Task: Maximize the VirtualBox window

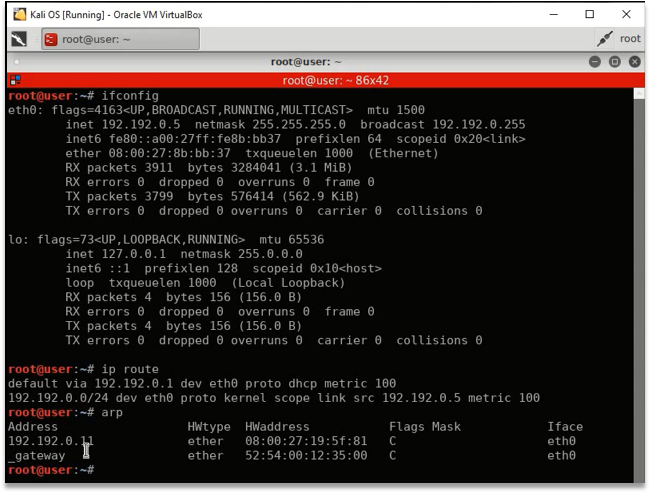Action: click(x=589, y=15)
